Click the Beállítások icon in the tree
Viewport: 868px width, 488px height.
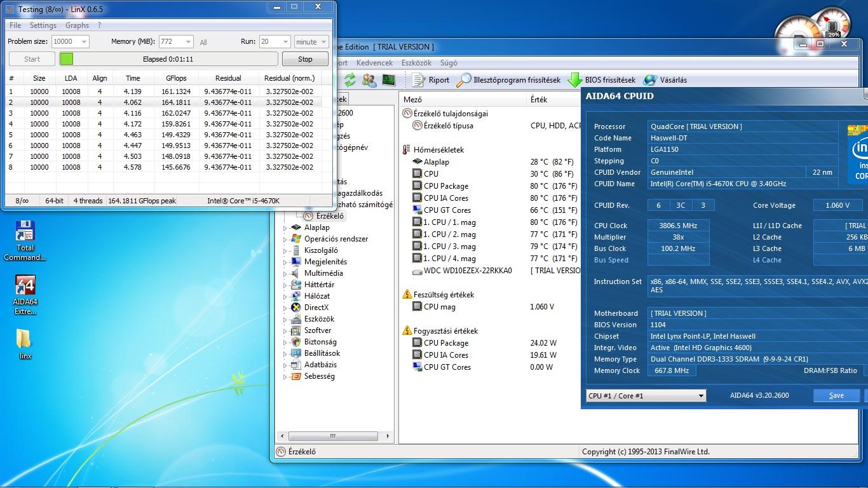point(295,353)
